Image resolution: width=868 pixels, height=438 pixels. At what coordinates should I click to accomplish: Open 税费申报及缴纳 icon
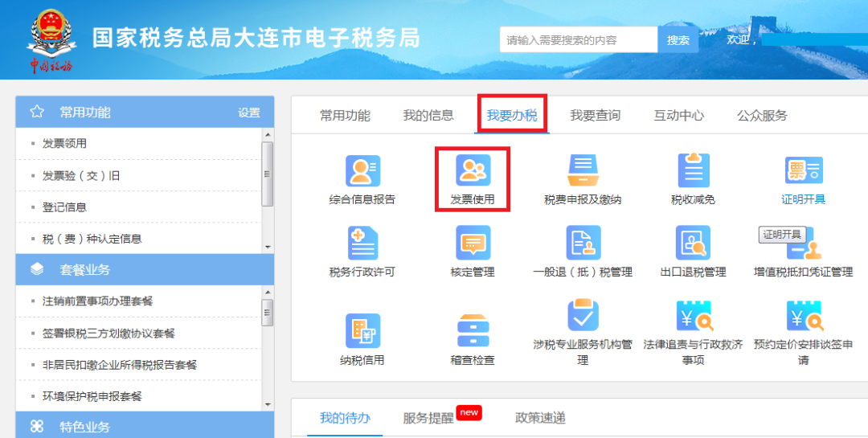(x=583, y=170)
